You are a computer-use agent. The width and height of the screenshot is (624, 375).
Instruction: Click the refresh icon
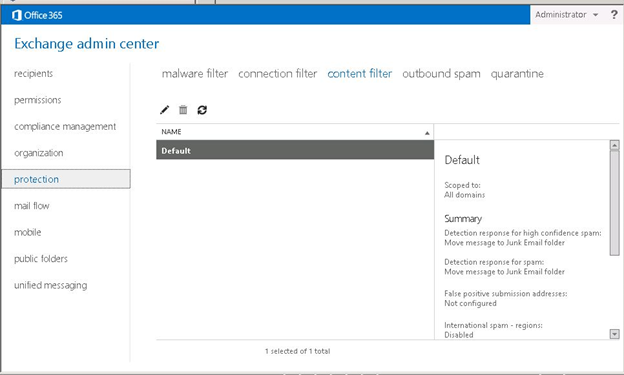[x=202, y=110]
